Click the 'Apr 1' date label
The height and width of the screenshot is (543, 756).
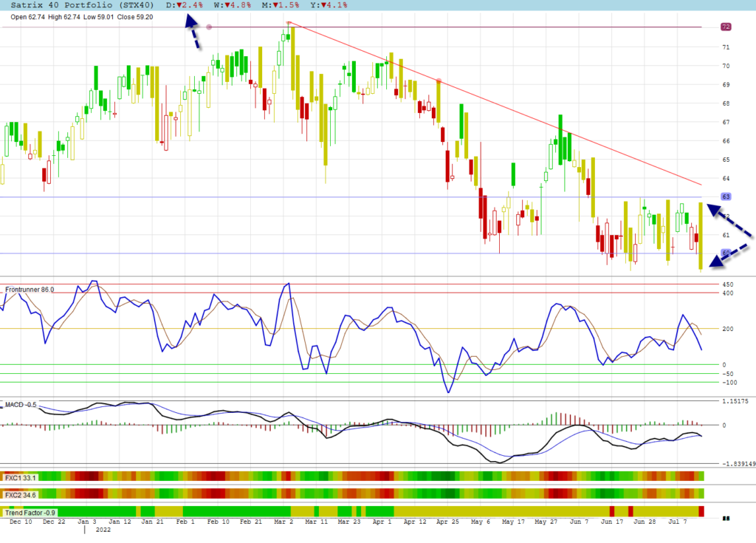(382, 522)
